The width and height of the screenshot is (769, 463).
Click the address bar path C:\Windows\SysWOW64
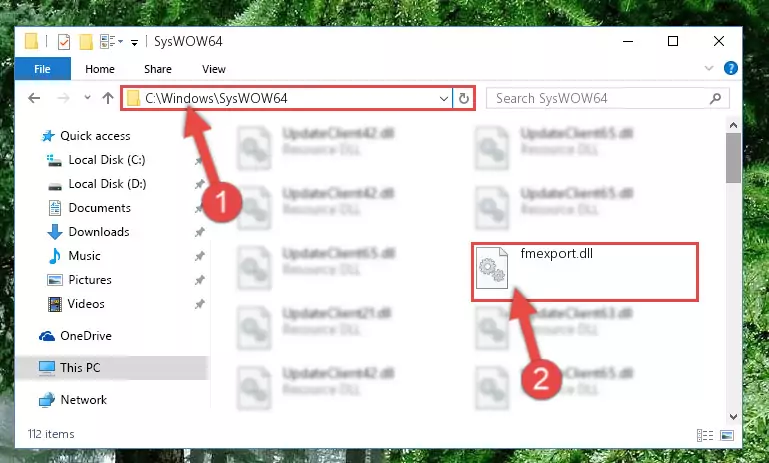[216, 99]
